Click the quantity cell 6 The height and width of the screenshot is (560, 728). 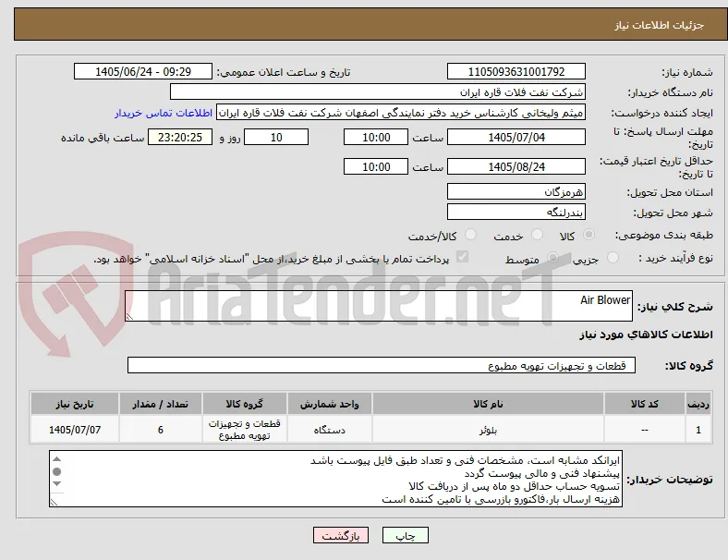pos(160,430)
